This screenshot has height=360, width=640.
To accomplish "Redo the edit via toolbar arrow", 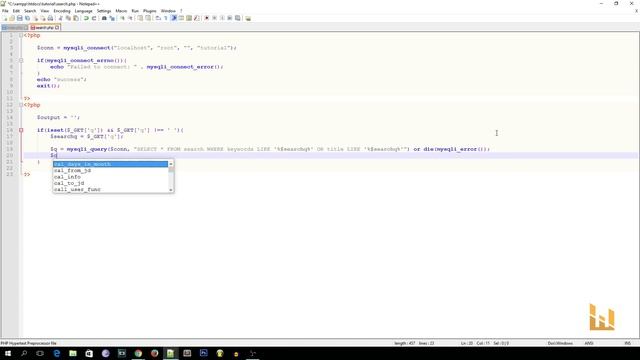I will point(94,18).
